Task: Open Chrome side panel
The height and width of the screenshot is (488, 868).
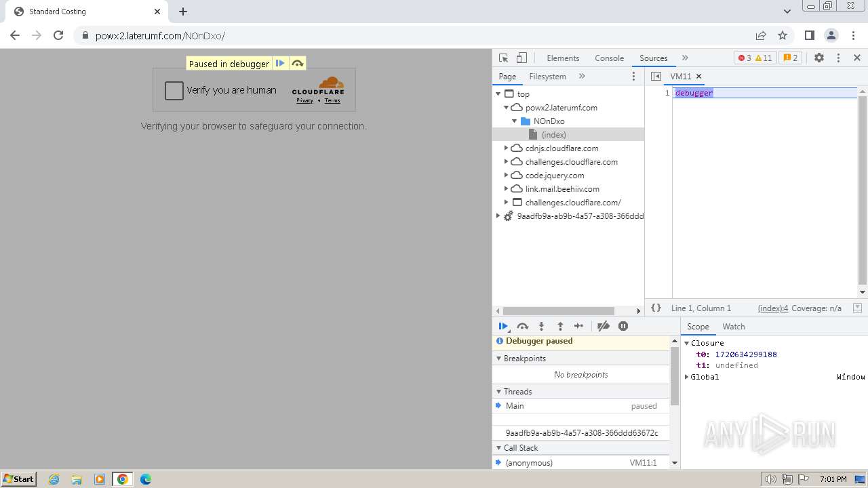Action: pyautogui.click(x=809, y=35)
